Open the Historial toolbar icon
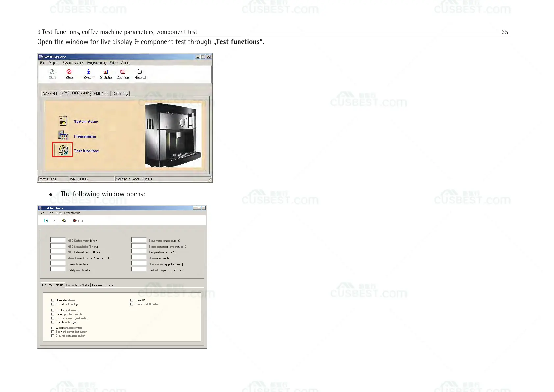 (140, 72)
